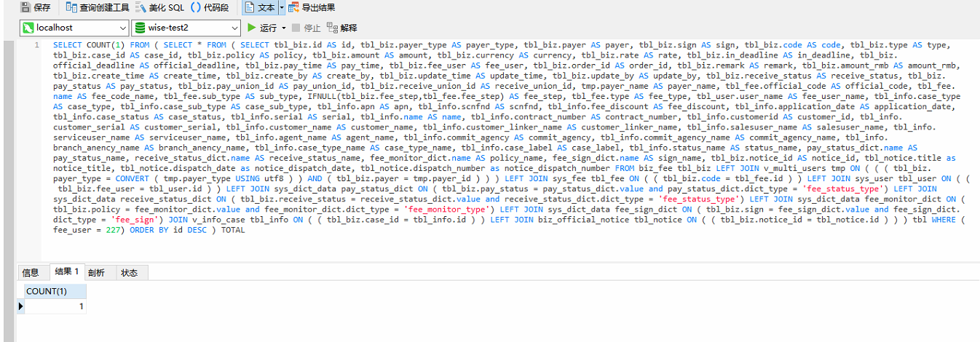Click the 'fee_sign' string literal

(135, 219)
